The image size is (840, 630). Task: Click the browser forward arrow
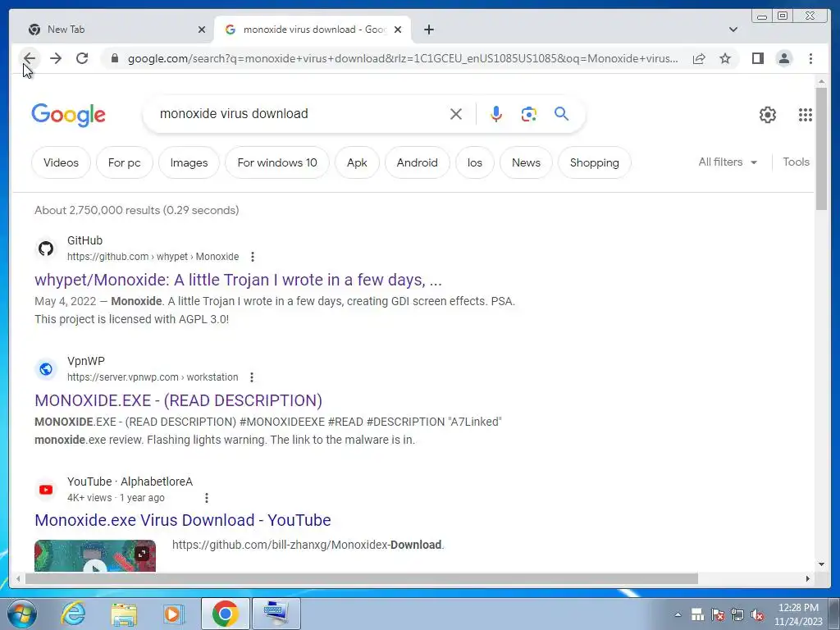[56, 58]
